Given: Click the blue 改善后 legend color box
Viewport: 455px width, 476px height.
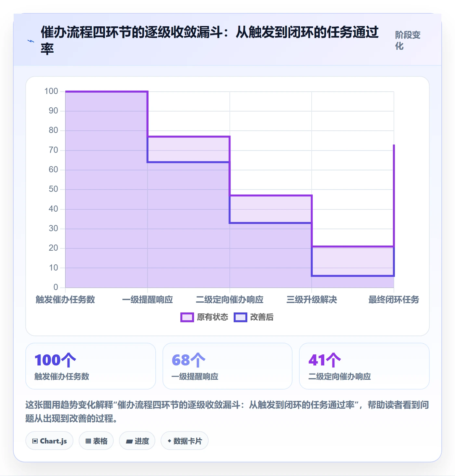Looking at the screenshot, I should coord(240,317).
